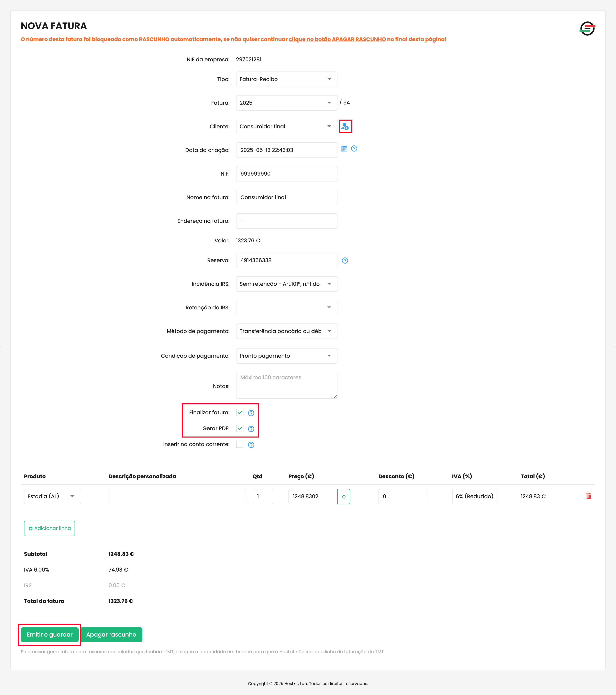This screenshot has width=616, height=695.
Task: Click the IRS value 0.00 €
Action: pyautogui.click(x=117, y=585)
